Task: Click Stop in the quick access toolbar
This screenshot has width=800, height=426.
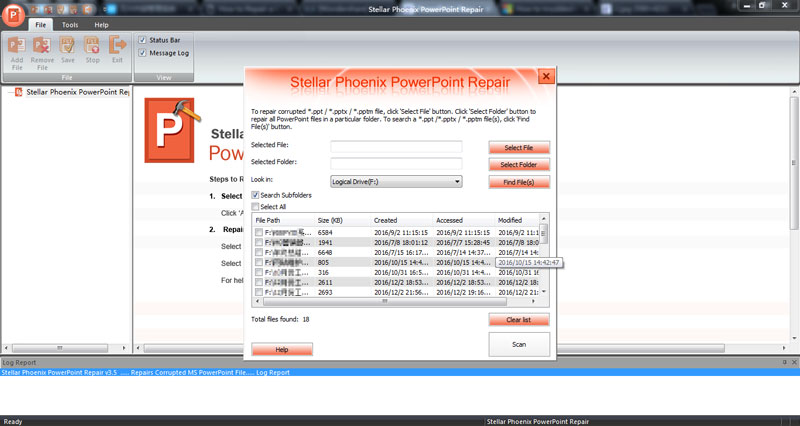Action: (74, 9)
